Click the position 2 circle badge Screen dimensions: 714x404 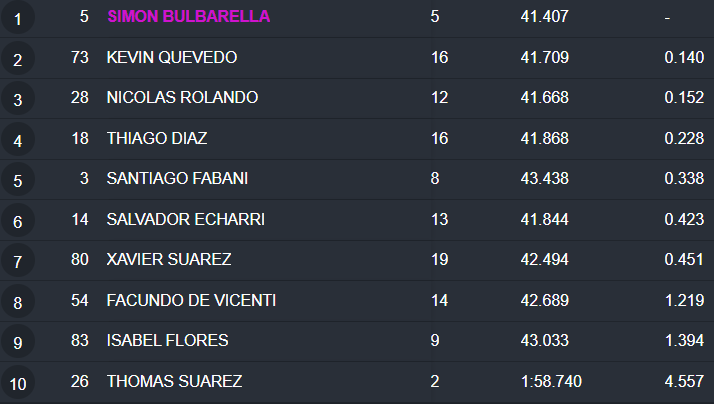[x=17, y=60]
